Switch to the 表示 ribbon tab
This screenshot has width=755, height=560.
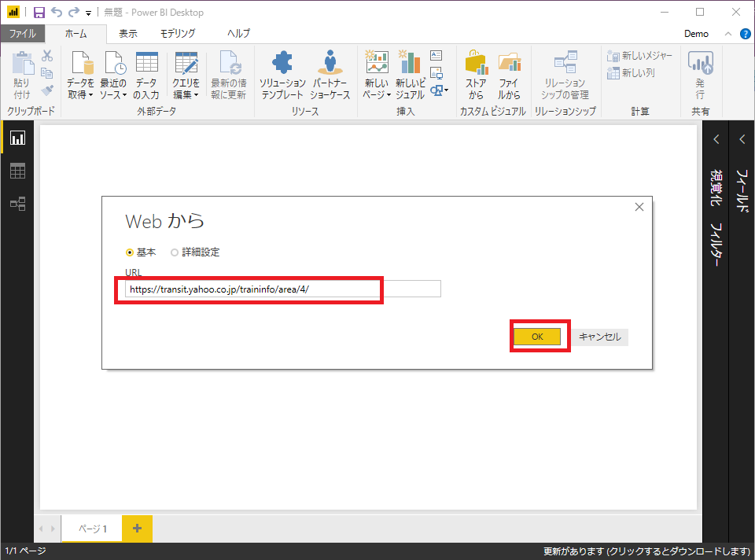tap(128, 33)
